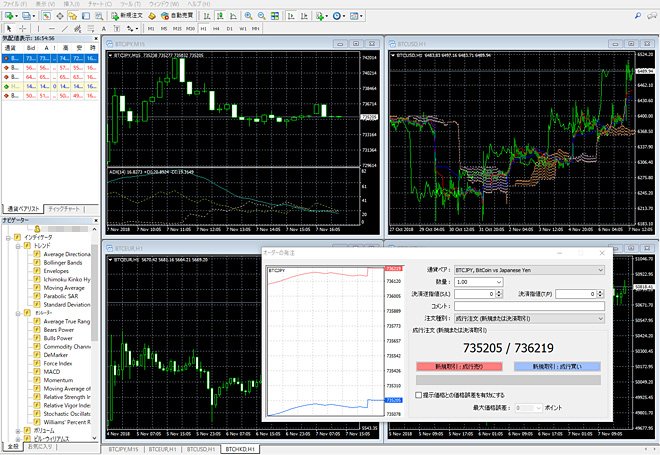The width and height of the screenshot is (660, 455).
Task: Enable the 提示価格との価格誤差 checkbox
Action: click(418, 395)
